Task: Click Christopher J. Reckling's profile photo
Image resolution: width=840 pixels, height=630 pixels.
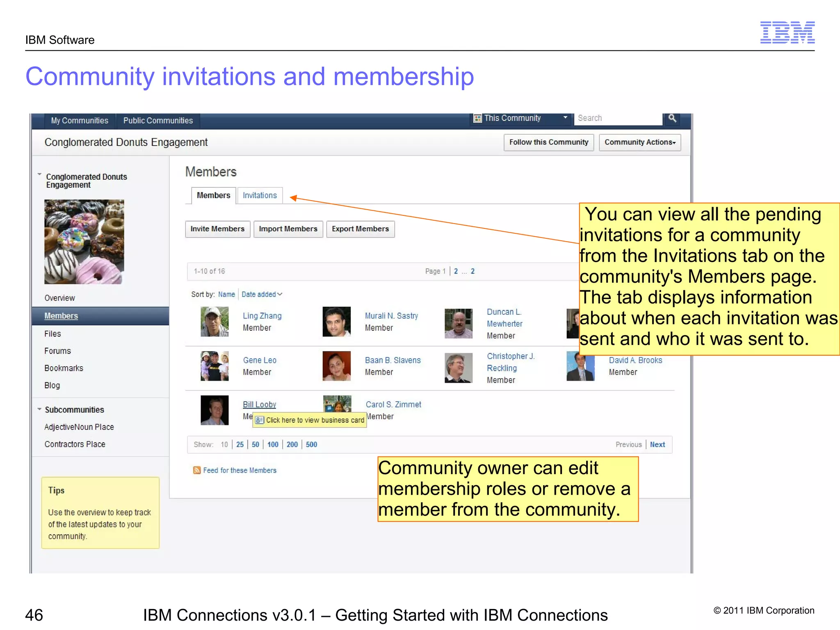Action: pos(459,368)
